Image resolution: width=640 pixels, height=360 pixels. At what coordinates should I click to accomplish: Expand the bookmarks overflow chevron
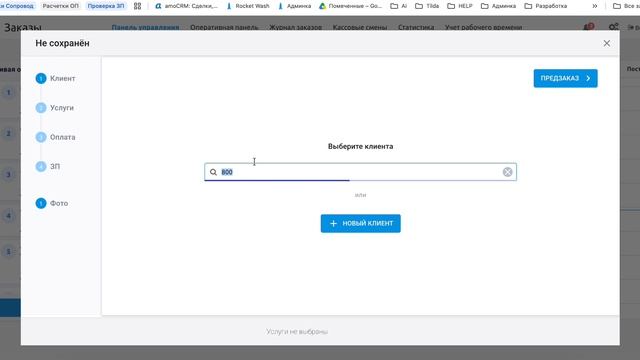click(x=595, y=6)
